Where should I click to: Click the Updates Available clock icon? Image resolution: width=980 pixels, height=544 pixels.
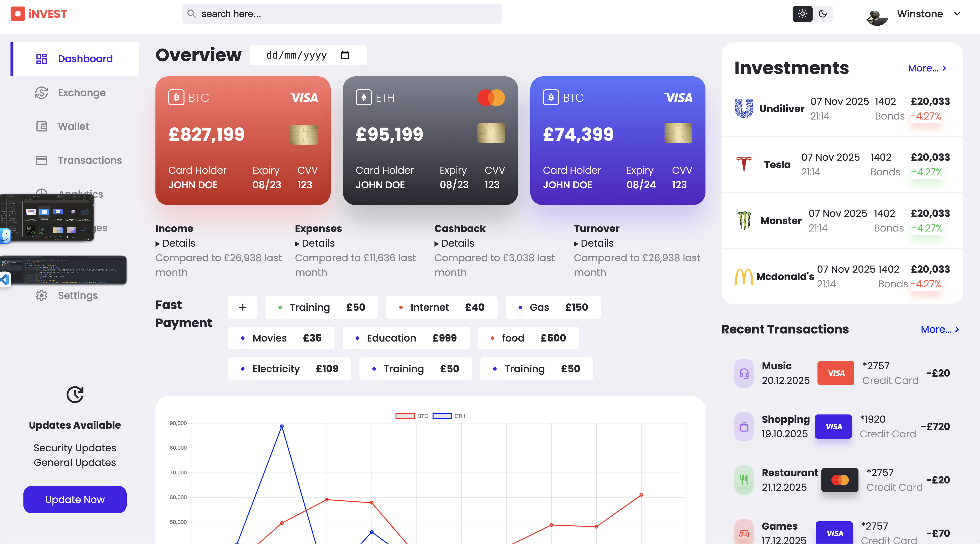[x=75, y=394]
